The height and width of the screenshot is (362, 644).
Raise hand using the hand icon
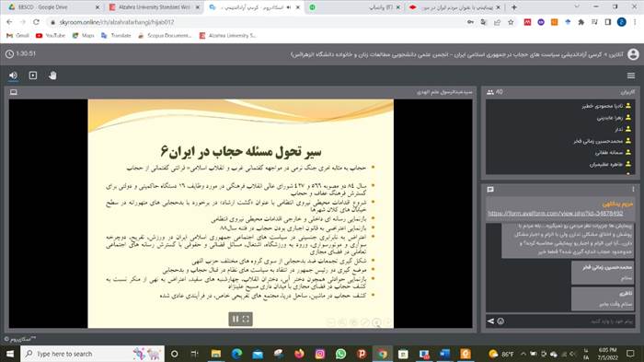click(52, 76)
